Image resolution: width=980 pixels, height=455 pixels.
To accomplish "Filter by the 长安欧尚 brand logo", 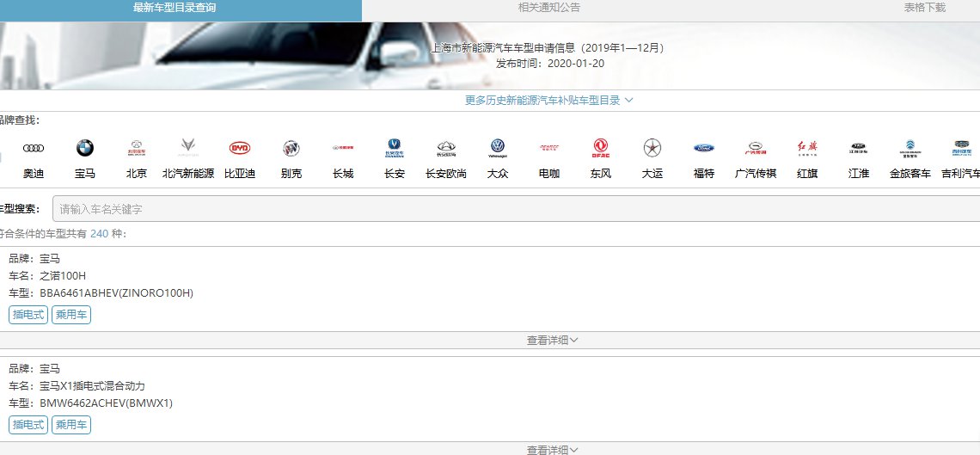I will click(446, 148).
